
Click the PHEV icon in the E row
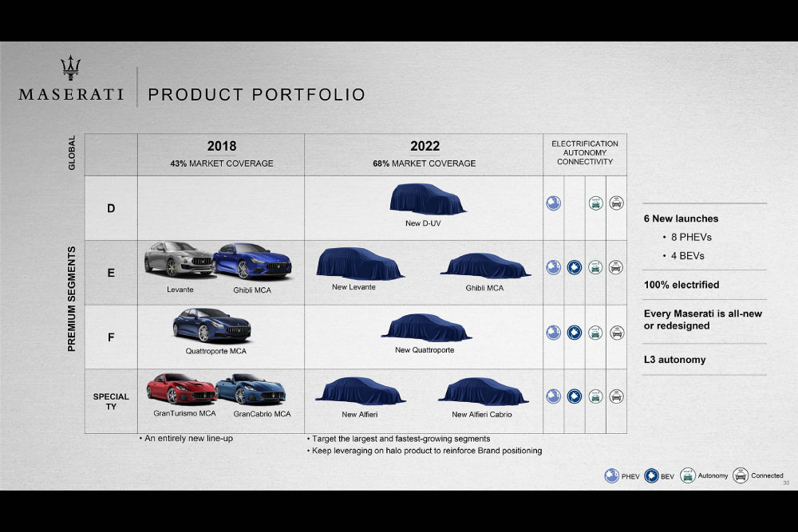tap(553, 267)
